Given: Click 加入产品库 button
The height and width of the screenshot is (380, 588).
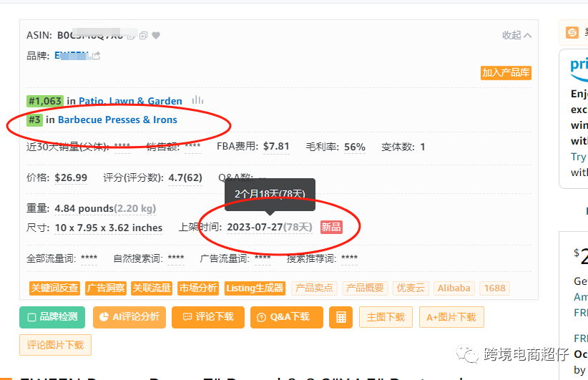Looking at the screenshot, I should click(506, 72).
